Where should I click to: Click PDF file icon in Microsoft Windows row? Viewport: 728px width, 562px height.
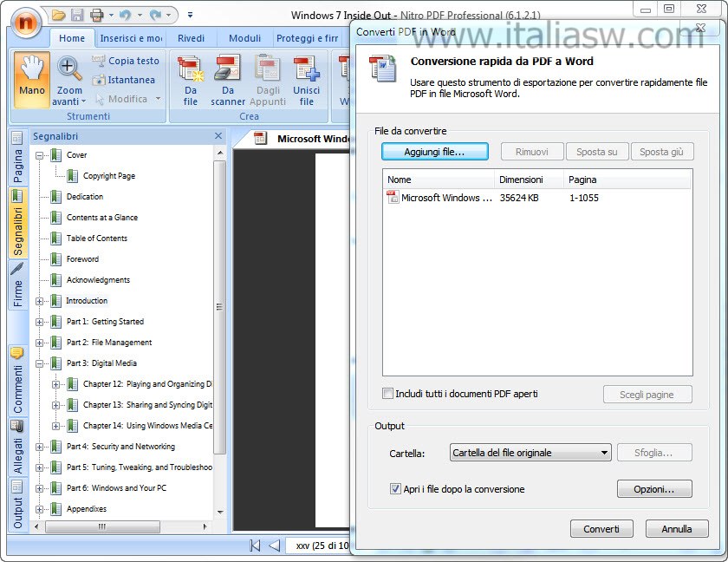coord(393,197)
